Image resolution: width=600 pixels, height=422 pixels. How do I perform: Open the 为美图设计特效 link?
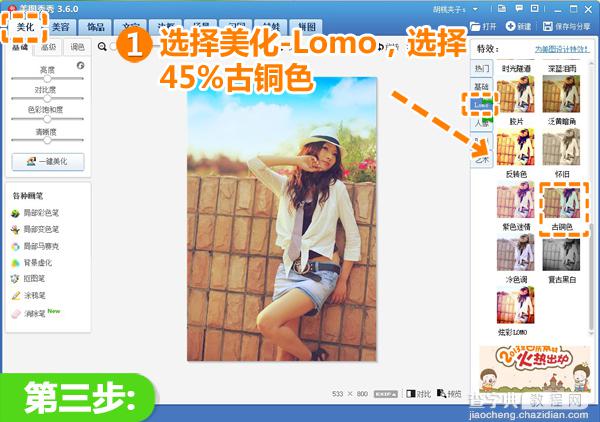coord(562,49)
